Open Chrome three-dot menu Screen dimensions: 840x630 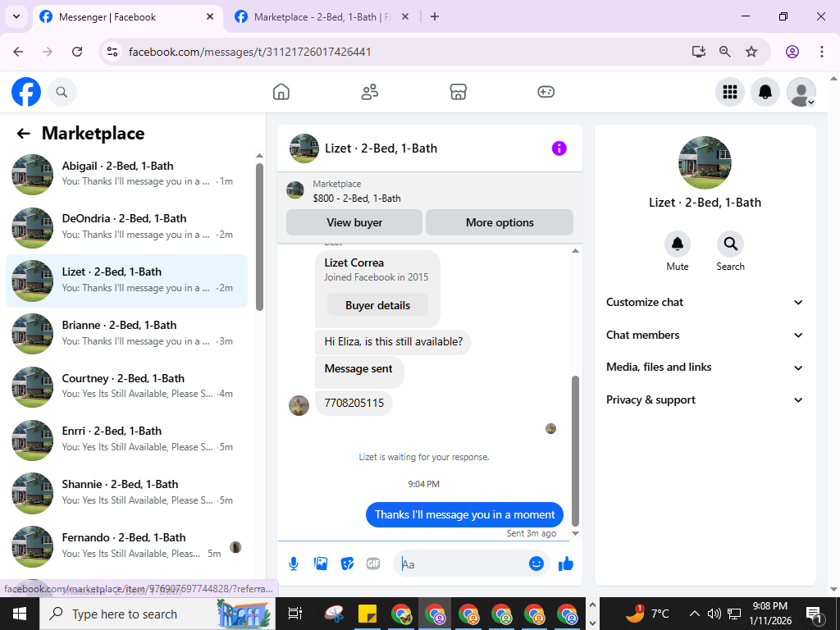pyautogui.click(x=821, y=52)
